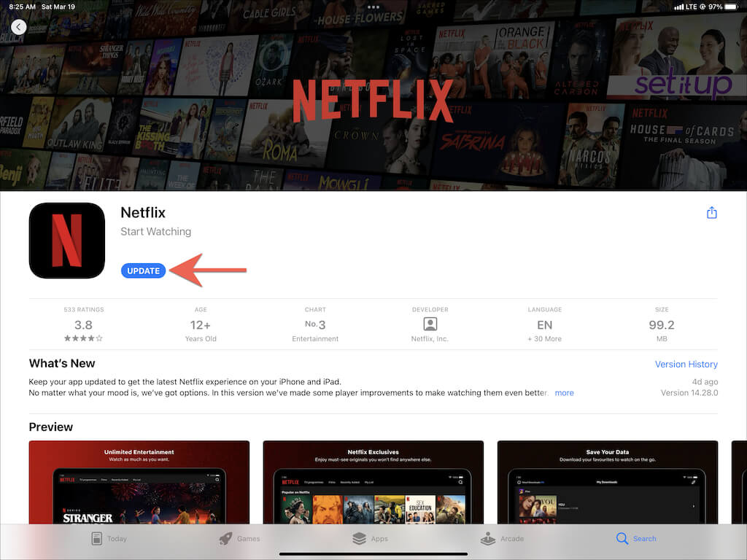
Task: Switch to the Games tab
Action: click(x=239, y=539)
